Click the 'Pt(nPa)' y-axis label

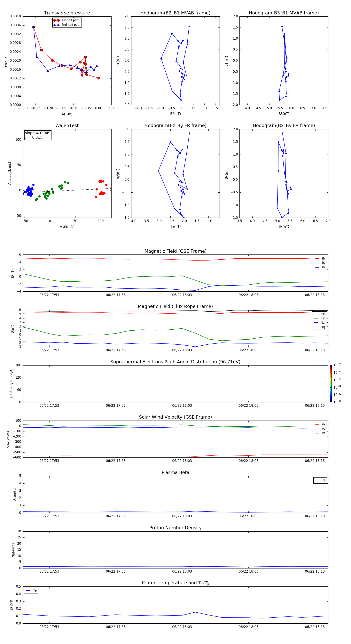pyautogui.click(x=6, y=61)
